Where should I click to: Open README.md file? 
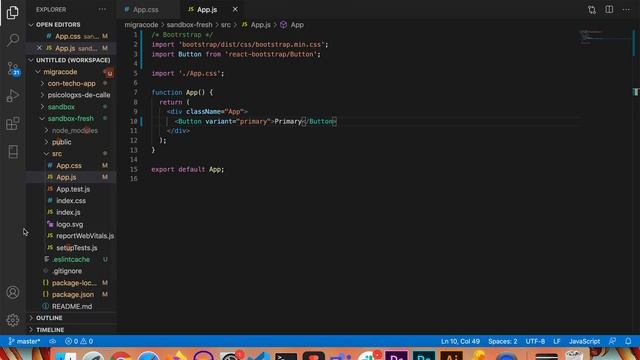pos(71,306)
